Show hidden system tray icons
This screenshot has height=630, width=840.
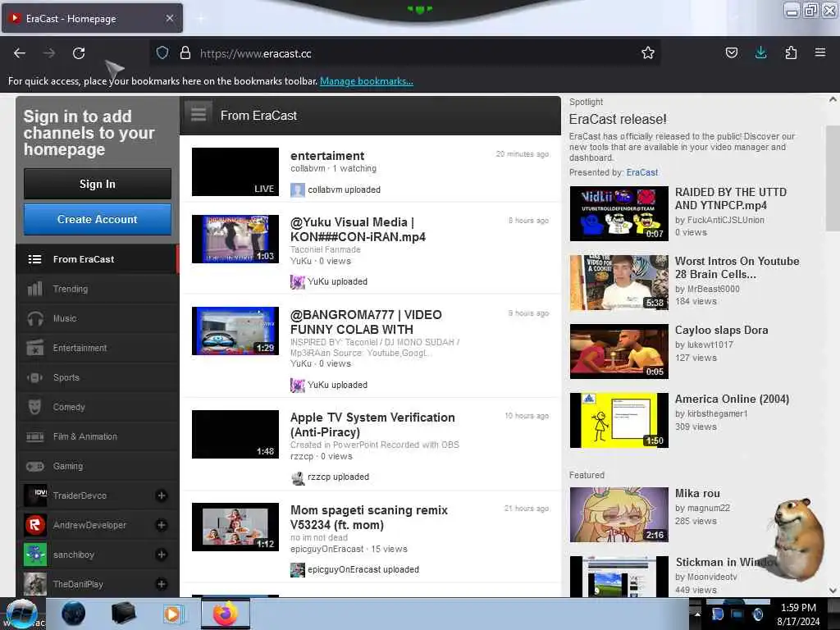(x=697, y=614)
